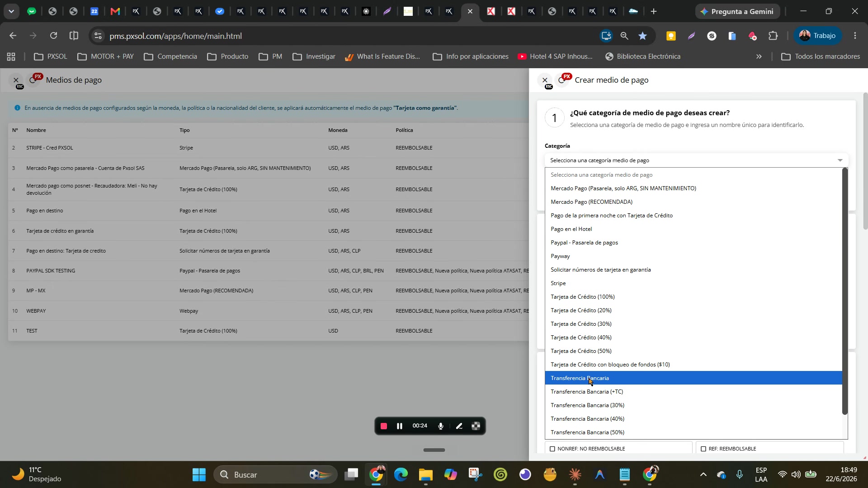868x488 pixels.
Task: Open Todos los marcadores folder
Action: [821, 56]
